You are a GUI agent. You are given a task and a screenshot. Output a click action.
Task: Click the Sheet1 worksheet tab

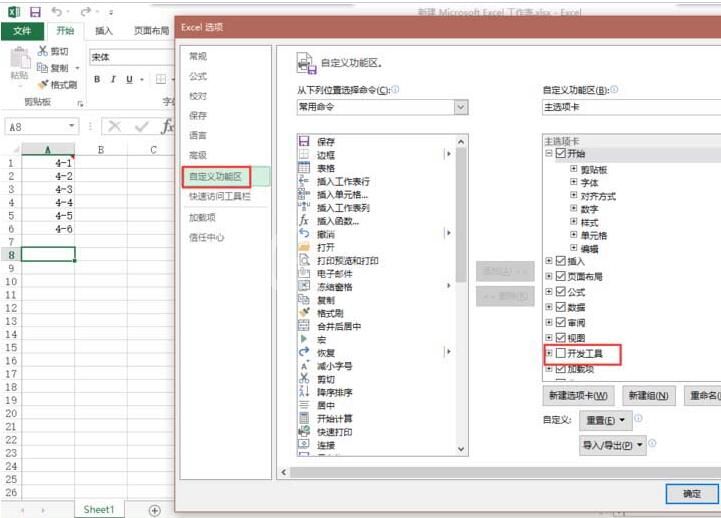click(x=99, y=510)
